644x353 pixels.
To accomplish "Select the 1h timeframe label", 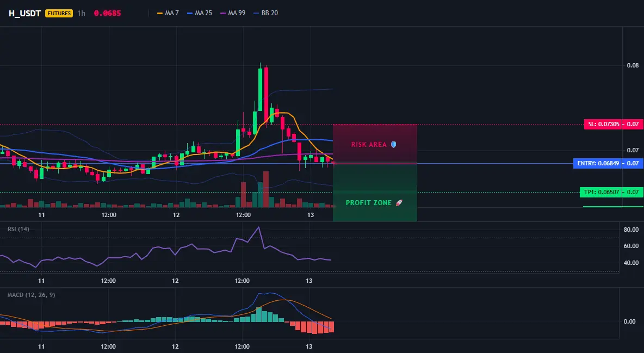I will 82,13.
